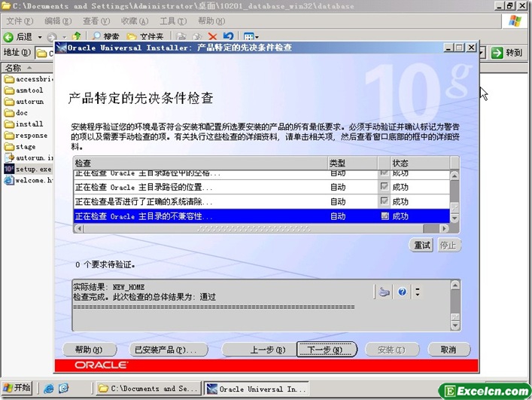Launch Internet Explorer from quick launch
The height and width of the screenshot is (400, 532).
coord(48,389)
